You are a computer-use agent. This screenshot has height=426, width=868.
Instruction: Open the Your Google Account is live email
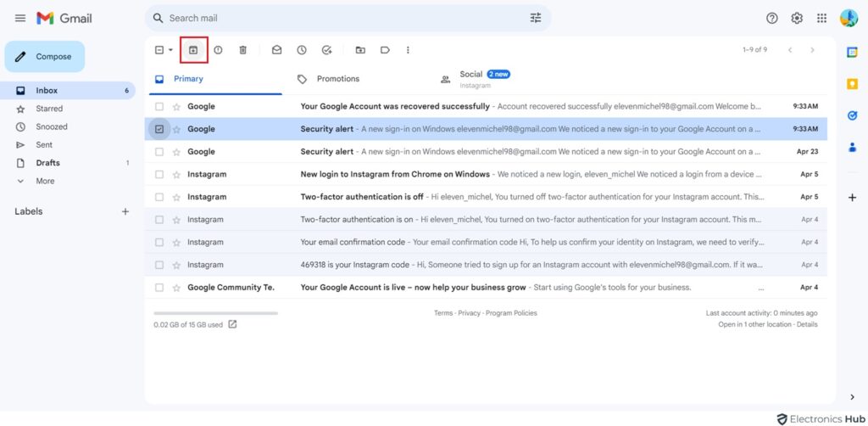pos(486,288)
